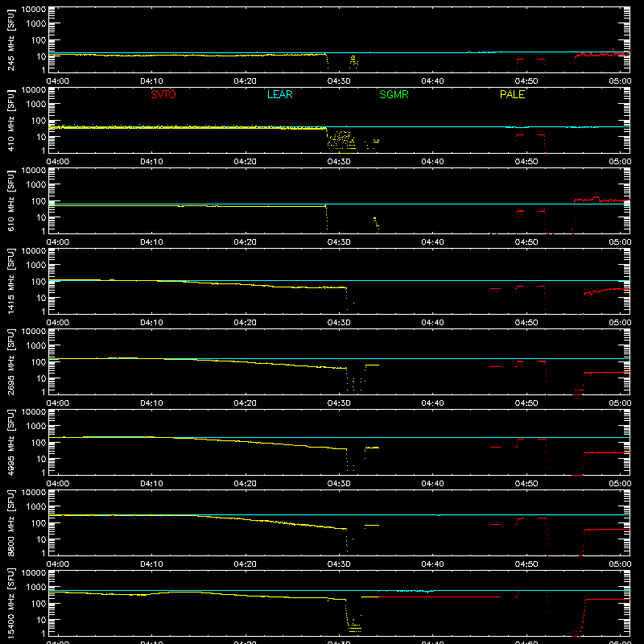644x644 pixels.
Task: Select the '15400 MHz [SFU]' axis title
Action: pyautogui.click(x=10, y=603)
